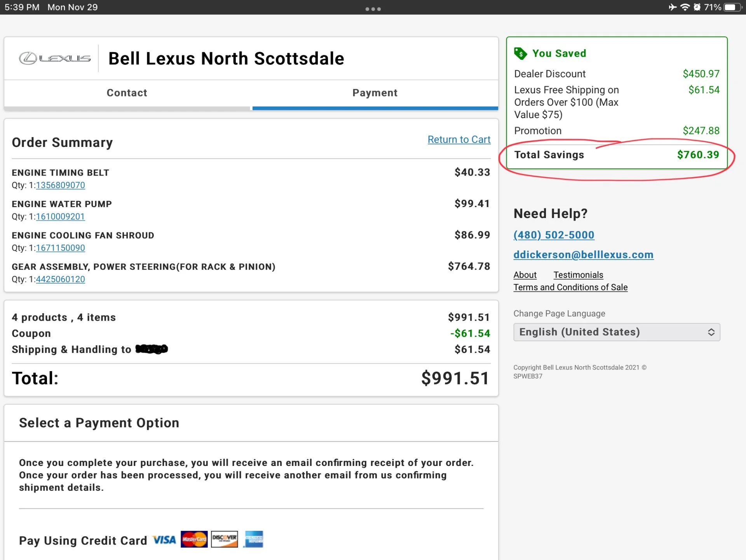Call the dealer phone number (480) 502-5000
This screenshot has height=560, width=746.
click(554, 235)
